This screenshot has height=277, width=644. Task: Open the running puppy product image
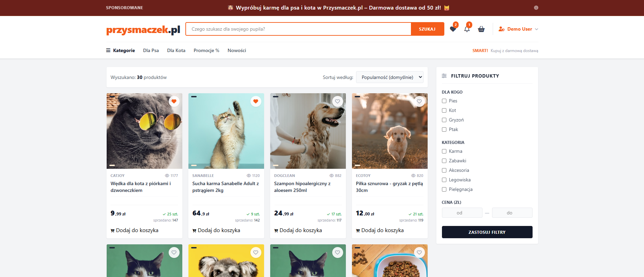(x=390, y=131)
